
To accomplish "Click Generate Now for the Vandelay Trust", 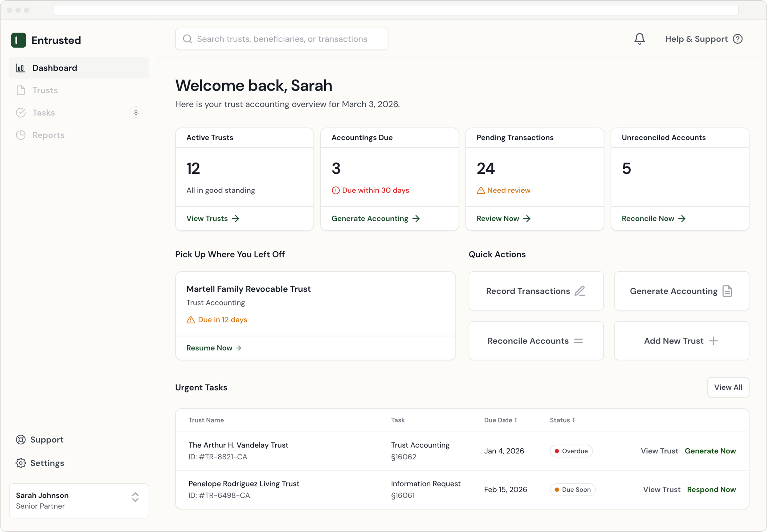I will coord(710,451).
